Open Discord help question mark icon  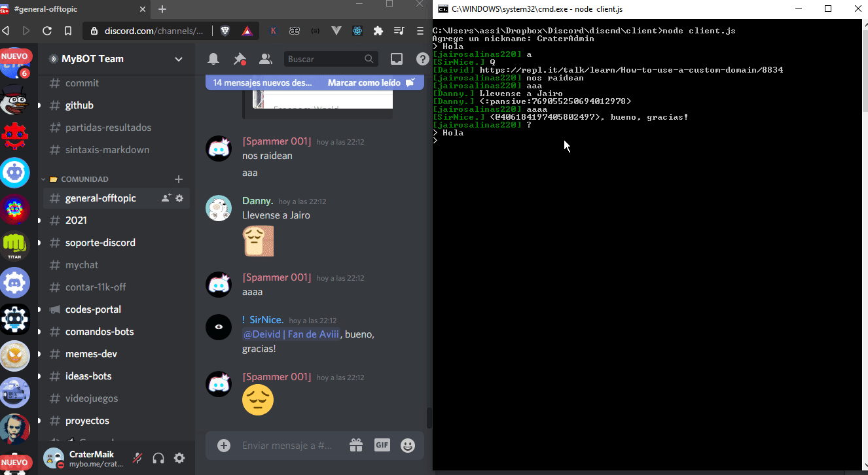pos(423,59)
